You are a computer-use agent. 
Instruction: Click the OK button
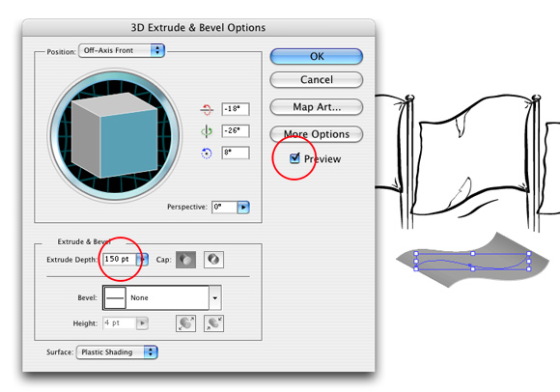click(x=317, y=56)
